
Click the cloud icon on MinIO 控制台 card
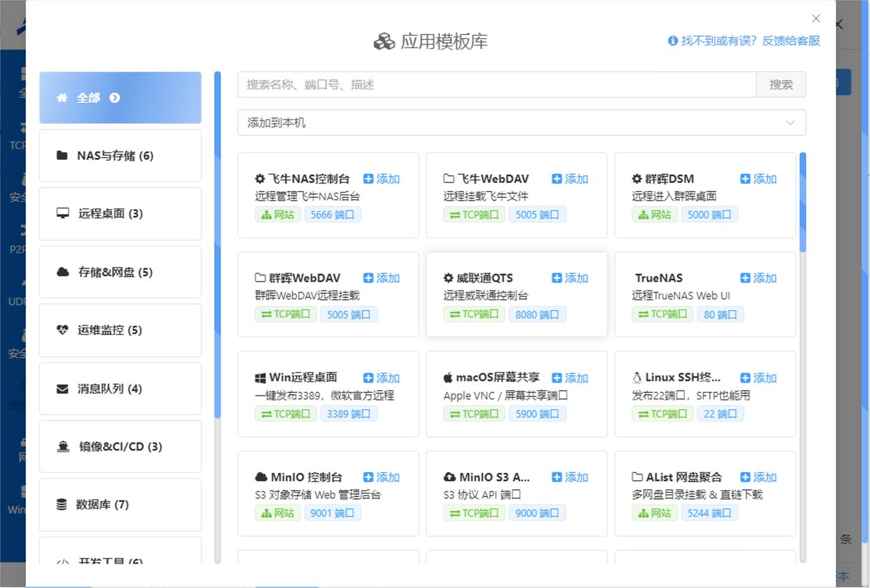261,477
